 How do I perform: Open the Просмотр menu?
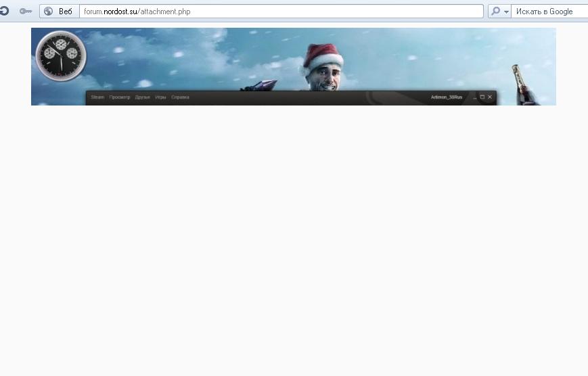tap(120, 97)
